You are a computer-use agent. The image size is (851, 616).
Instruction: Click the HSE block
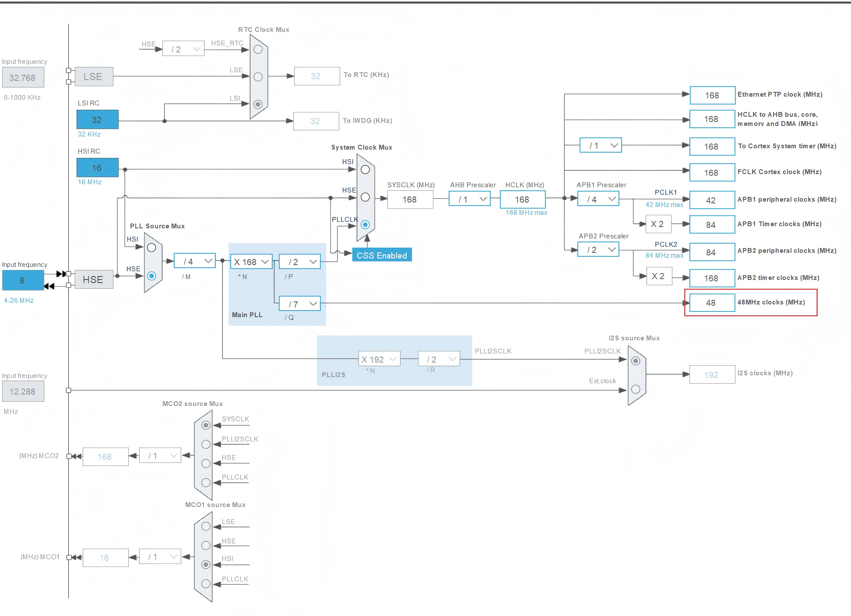93,280
